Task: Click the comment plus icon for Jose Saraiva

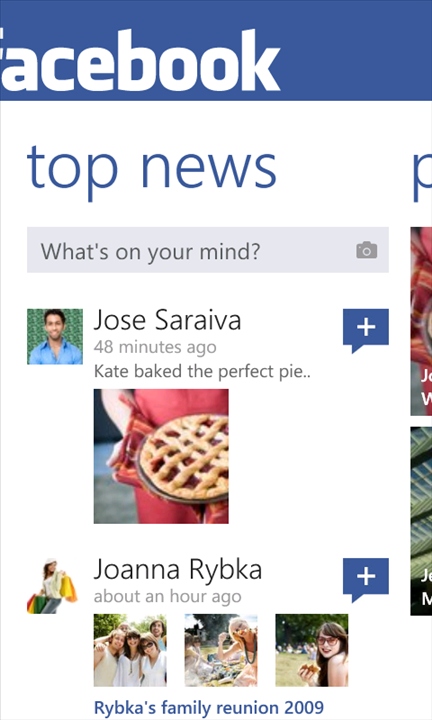Action: [x=365, y=331]
